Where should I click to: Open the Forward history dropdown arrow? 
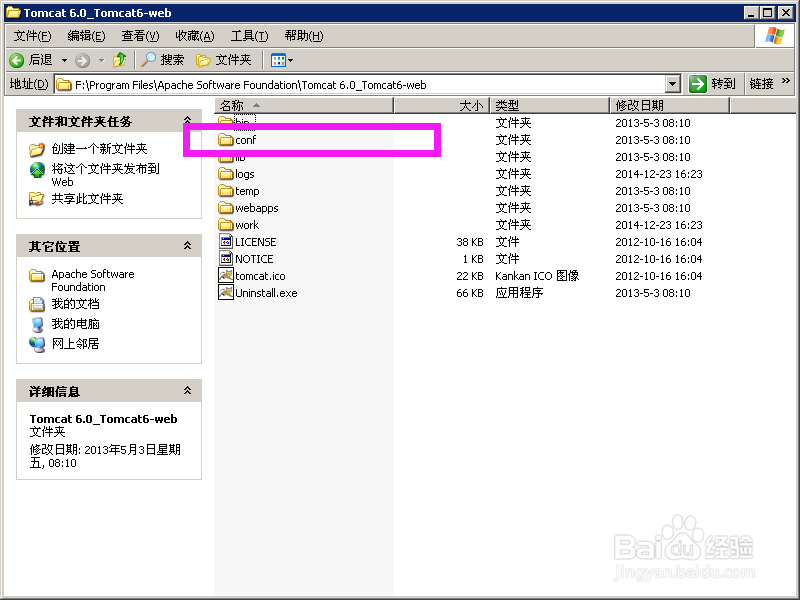(102, 61)
